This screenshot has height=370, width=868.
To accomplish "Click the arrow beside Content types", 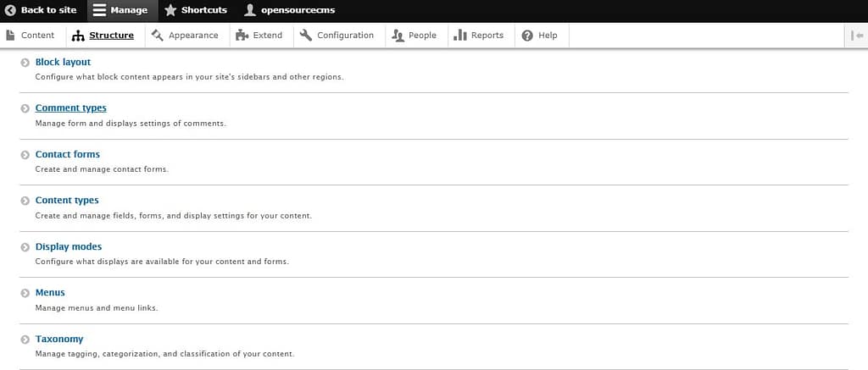I will (25, 201).
